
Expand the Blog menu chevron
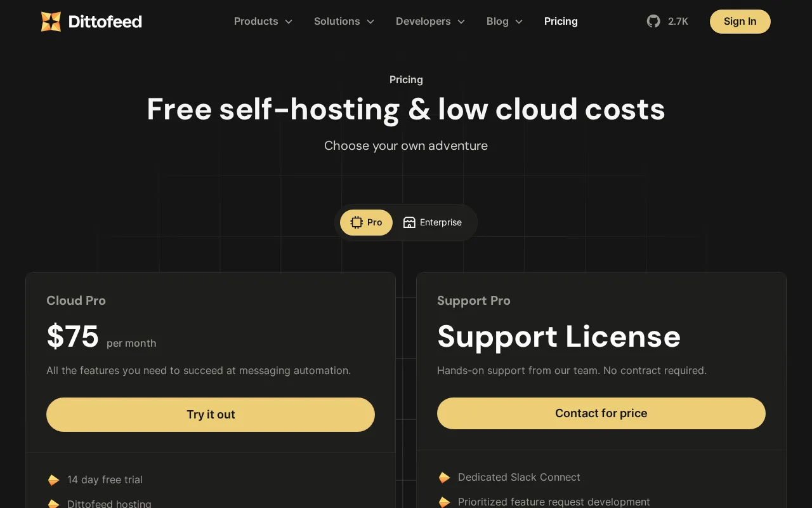(x=519, y=22)
